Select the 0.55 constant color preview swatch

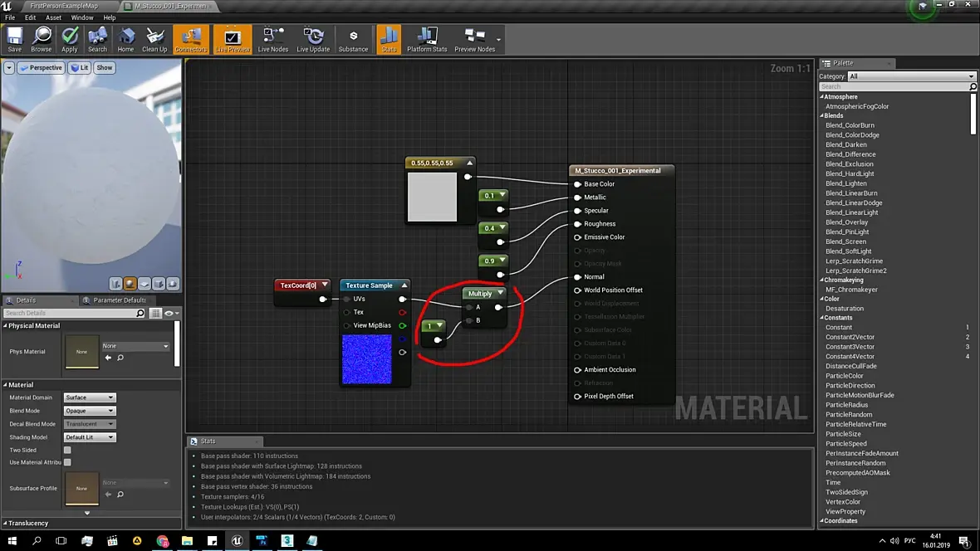(x=432, y=197)
